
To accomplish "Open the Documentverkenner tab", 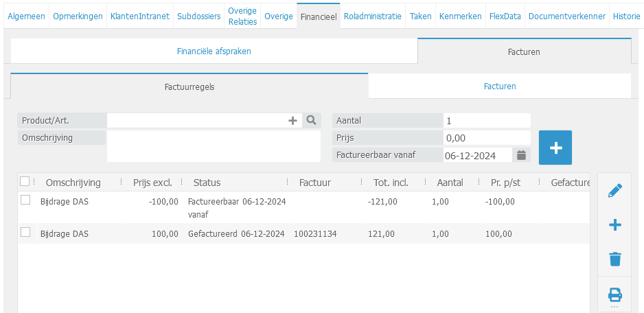I will click(x=567, y=16).
